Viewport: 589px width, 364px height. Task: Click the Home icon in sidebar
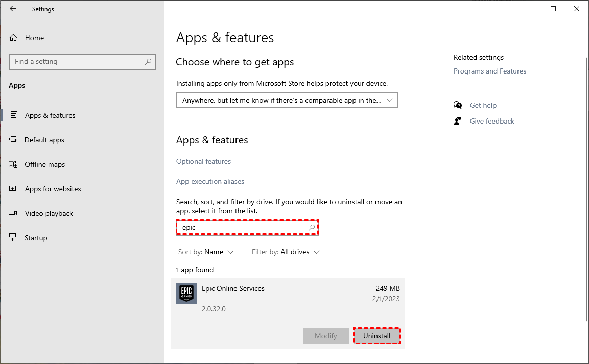click(x=13, y=38)
